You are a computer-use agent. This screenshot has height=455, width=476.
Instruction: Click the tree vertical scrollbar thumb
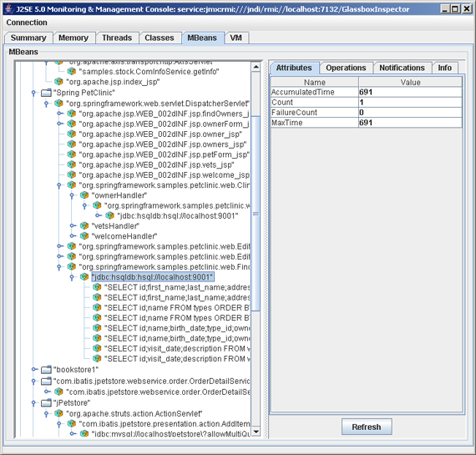256,214
